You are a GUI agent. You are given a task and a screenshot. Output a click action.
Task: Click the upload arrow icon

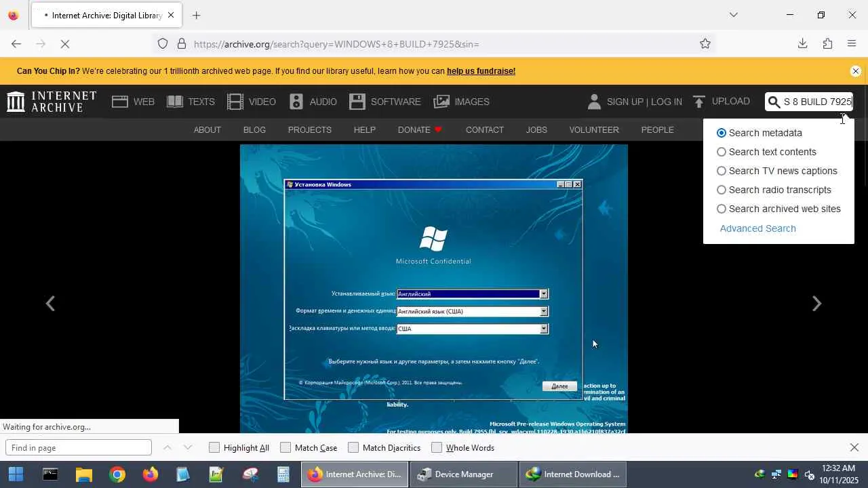699,102
